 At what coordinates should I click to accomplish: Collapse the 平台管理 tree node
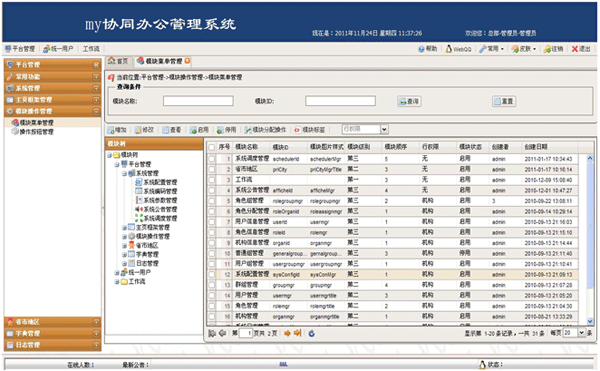(117, 164)
